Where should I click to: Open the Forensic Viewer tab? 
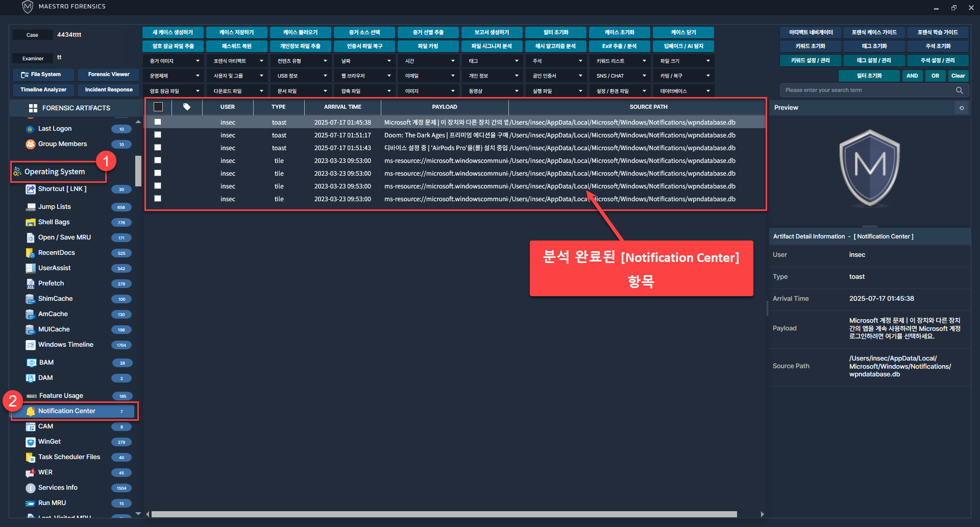point(109,75)
